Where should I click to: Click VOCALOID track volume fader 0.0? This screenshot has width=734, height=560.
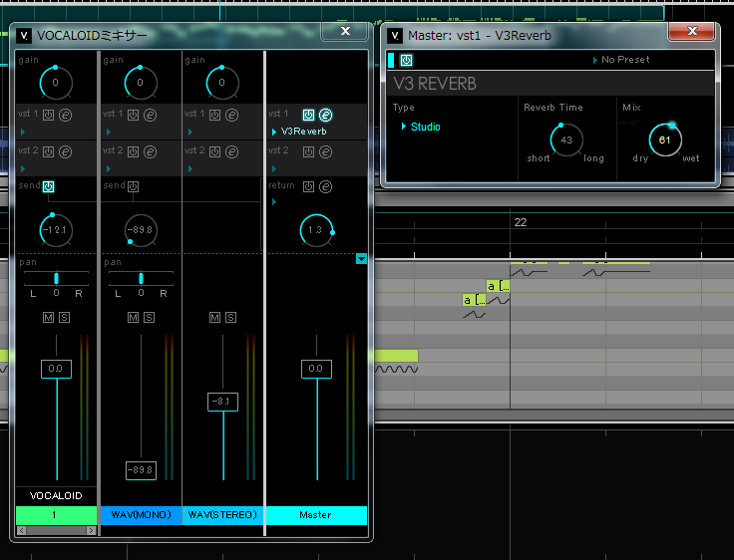pyautogui.click(x=56, y=369)
